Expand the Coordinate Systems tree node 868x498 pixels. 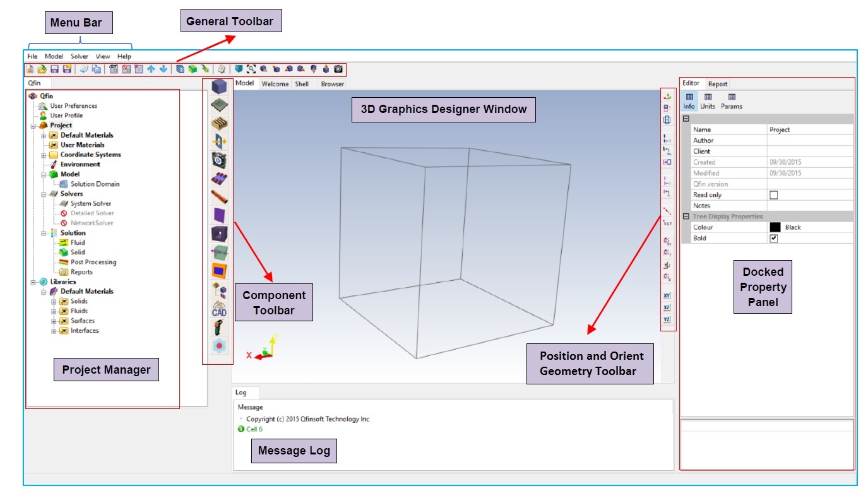tap(44, 155)
